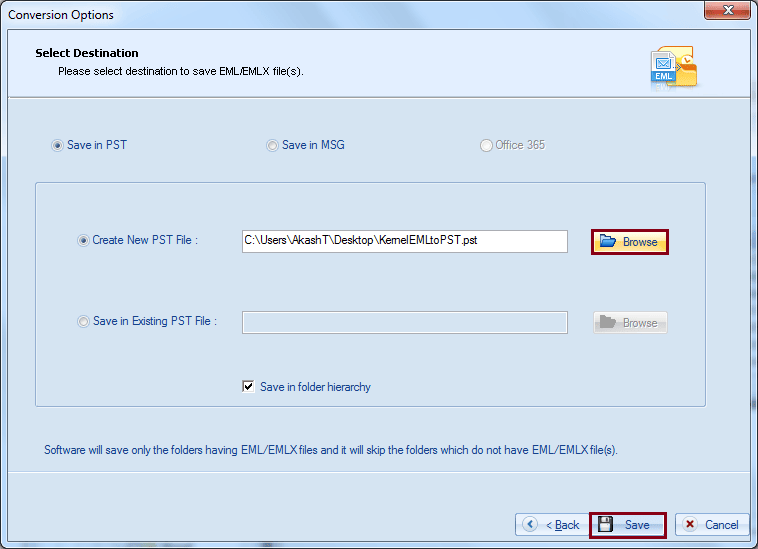Click the open folder icon on highlighted Browse

pyautogui.click(x=608, y=241)
